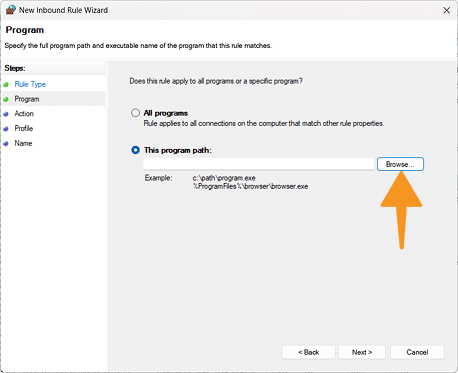Close the New Inbound Rule Wizard window
The image size is (458, 373).
pos(447,10)
